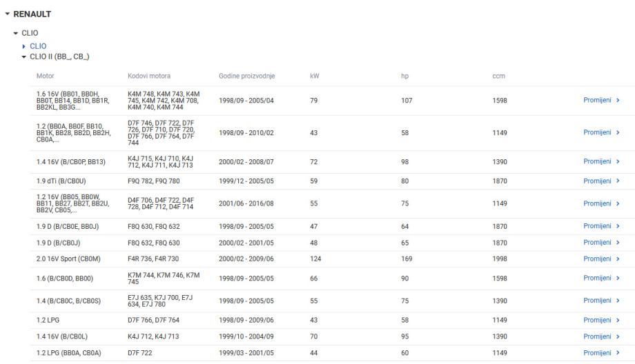Click Promijeni for 1.4 (B/CB0C, B/CB0S) row

coord(597,301)
